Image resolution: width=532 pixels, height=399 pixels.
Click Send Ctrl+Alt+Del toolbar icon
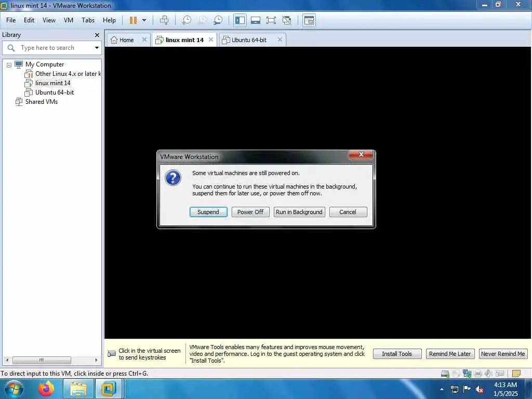coord(164,20)
